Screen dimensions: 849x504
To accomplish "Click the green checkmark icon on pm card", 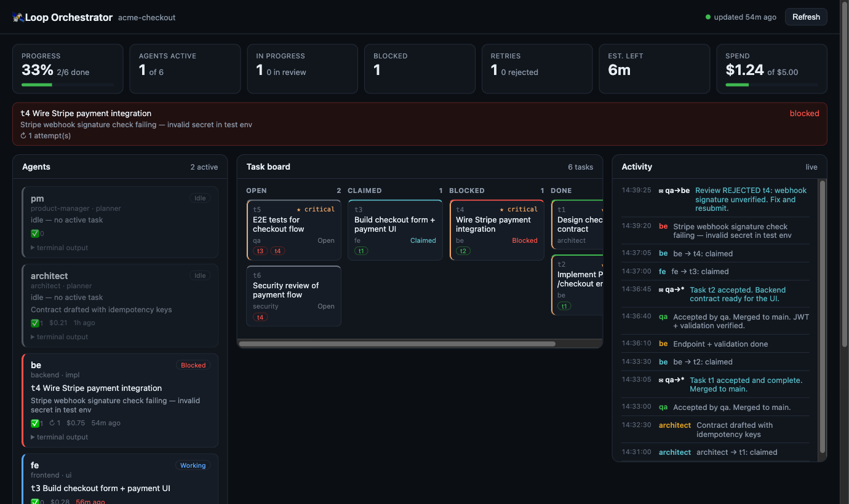I will 35,234.
